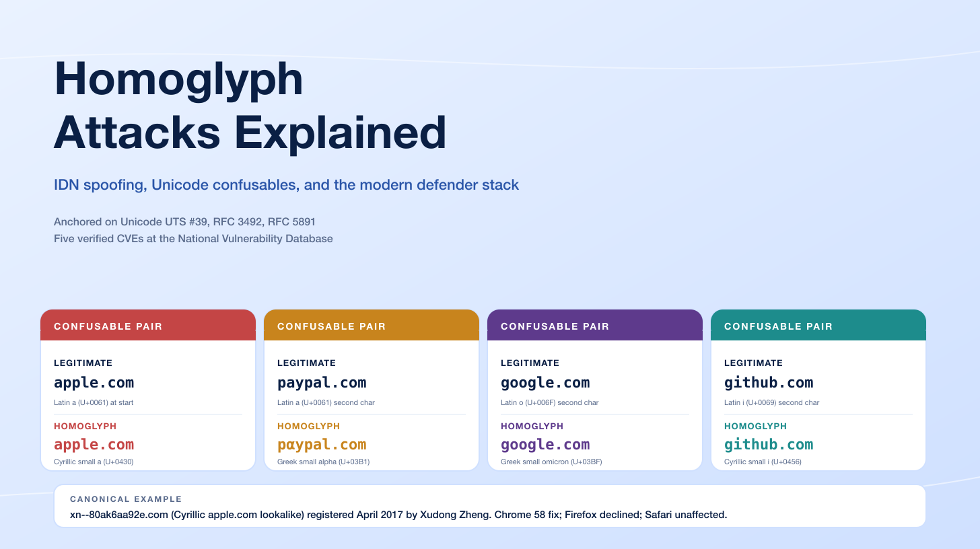This screenshot has height=549, width=980.
Task: Click the orange "CONFUSABLE PAIR" header
Action: pos(372,326)
